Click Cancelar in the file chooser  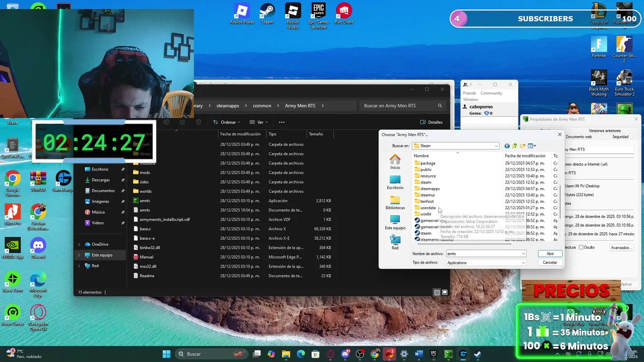550,262
